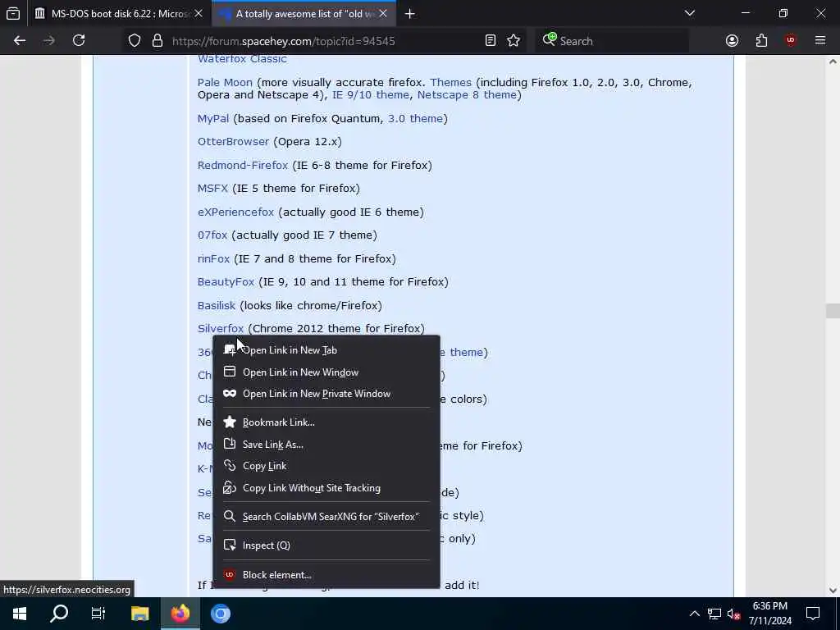840x630 pixels.
Task: Open the Themes link after Pale Moon
Action: (450, 83)
